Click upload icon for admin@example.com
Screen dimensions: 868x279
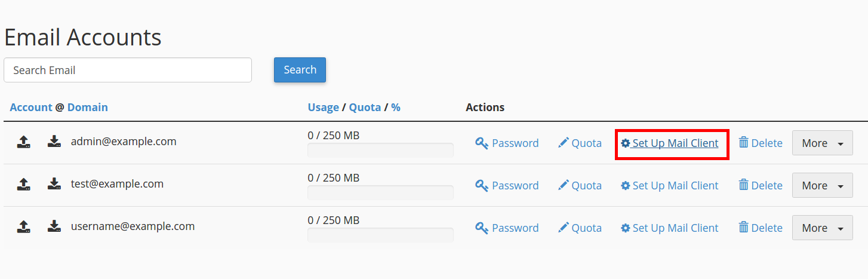coord(23,142)
